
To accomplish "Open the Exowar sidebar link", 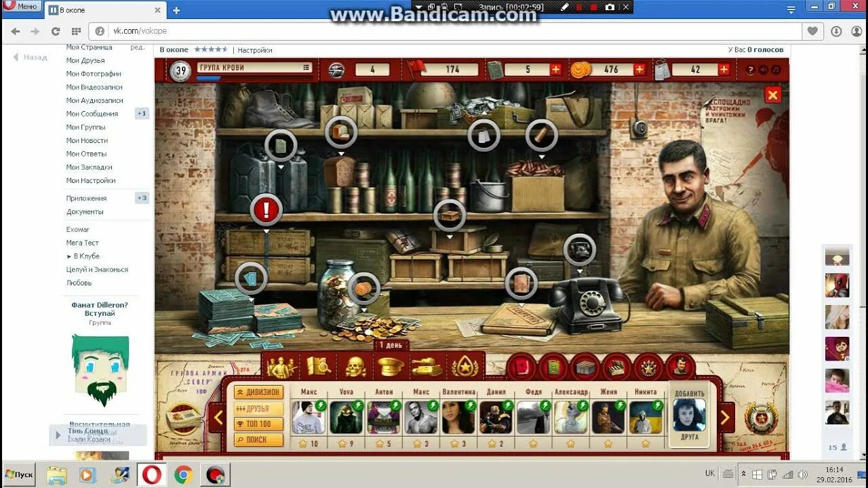I will tap(78, 229).
